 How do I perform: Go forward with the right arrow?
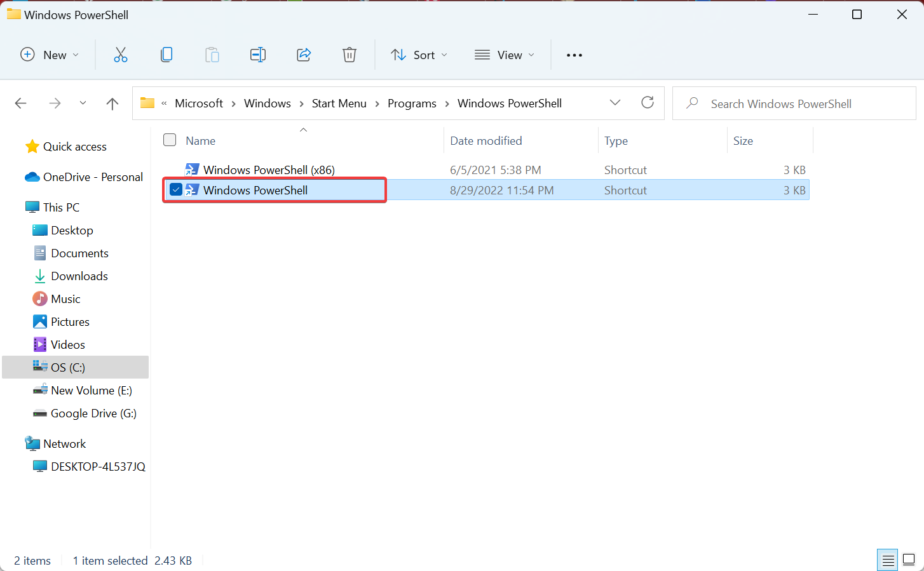(x=55, y=104)
